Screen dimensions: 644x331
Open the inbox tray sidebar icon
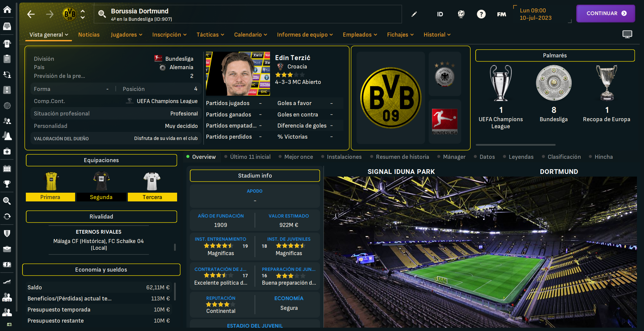[7, 26]
